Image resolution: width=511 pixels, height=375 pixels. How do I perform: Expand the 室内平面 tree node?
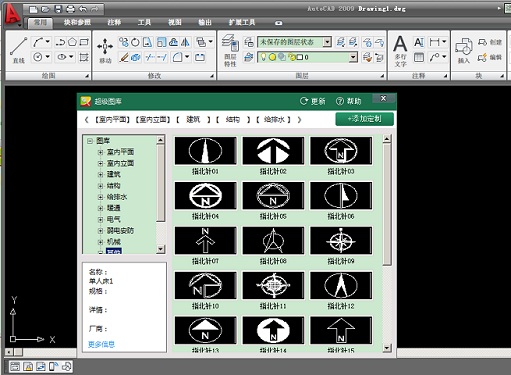coord(100,152)
